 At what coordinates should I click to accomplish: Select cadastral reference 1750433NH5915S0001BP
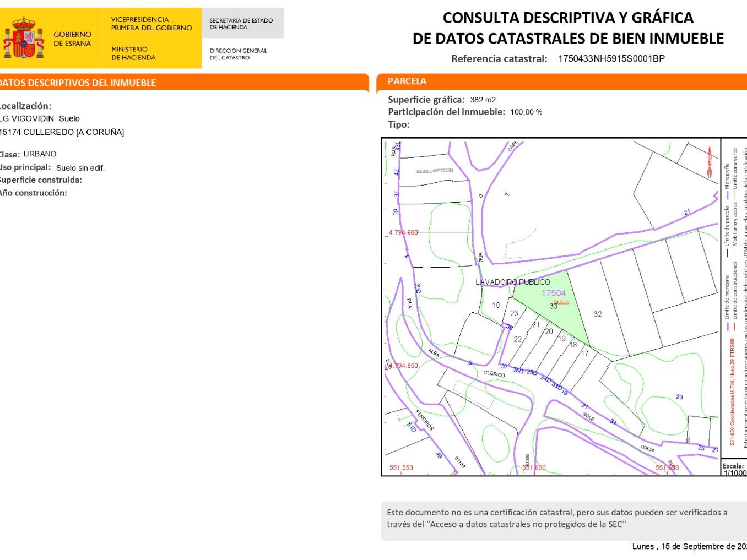[611, 59]
